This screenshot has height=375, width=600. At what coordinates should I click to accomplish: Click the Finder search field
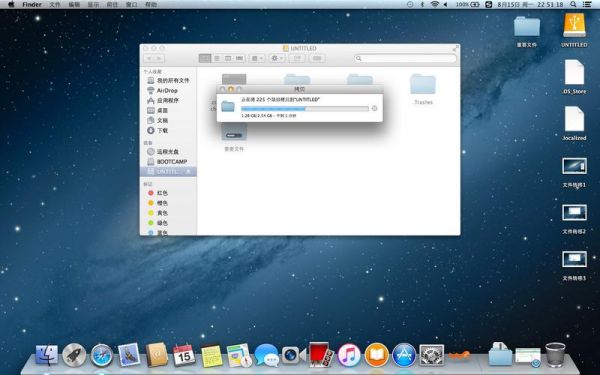coord(405,59)
